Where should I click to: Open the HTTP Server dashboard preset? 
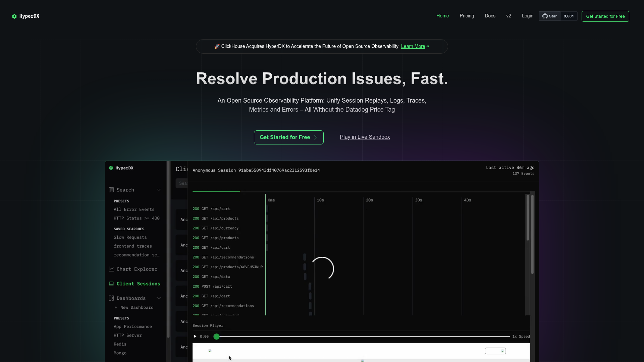pos(127,335)
